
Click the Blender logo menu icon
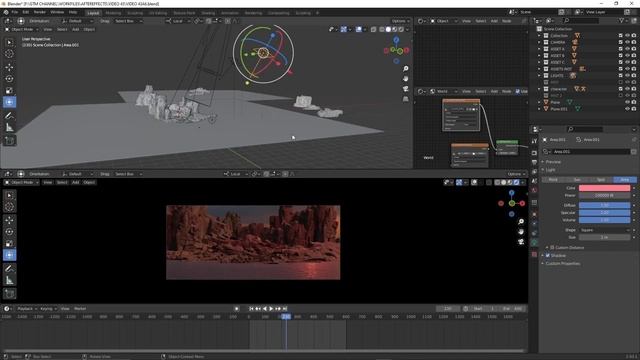(x=6, y=12)
